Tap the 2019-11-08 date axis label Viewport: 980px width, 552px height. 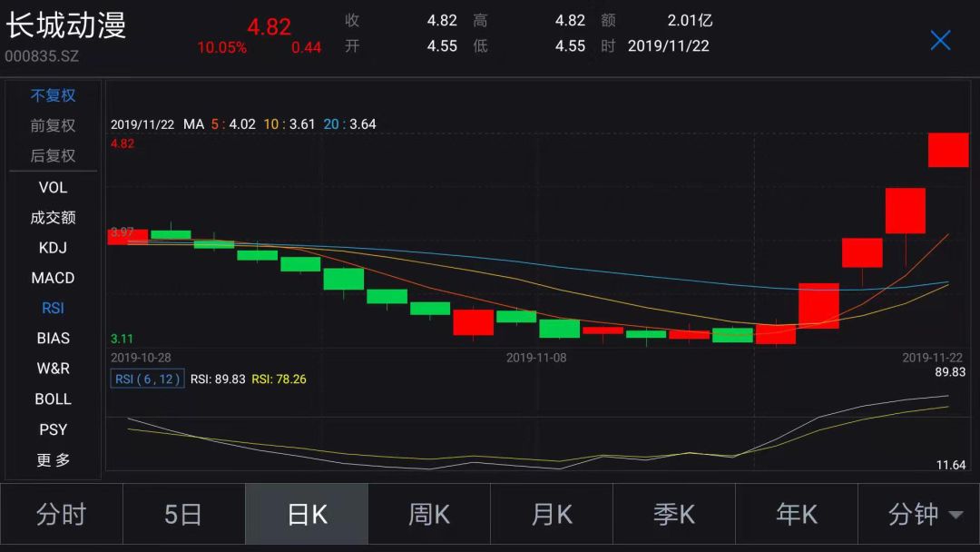[536, 358]
